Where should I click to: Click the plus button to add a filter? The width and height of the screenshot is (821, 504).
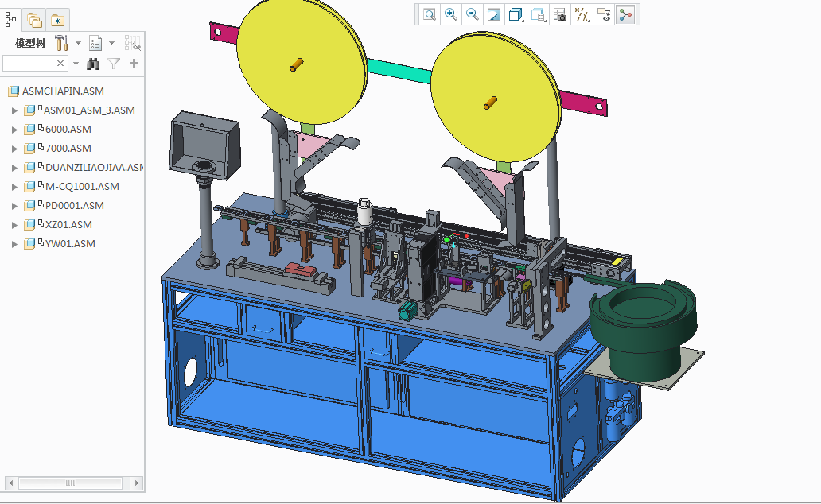click(x=135, y=64)
